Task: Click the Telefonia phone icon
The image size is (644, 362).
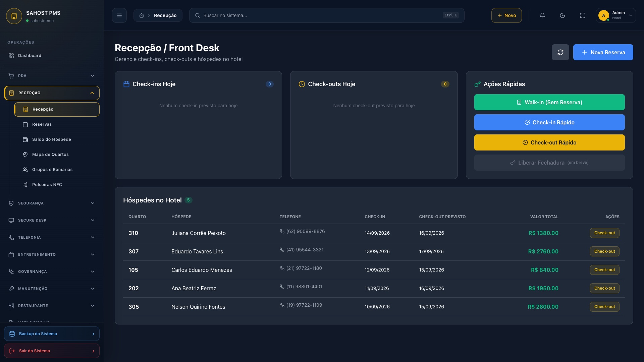Action: pos(11,237)
